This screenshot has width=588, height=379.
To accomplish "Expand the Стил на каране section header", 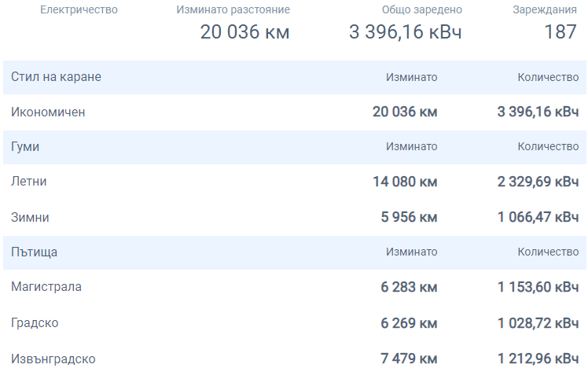I will [56, 77].
